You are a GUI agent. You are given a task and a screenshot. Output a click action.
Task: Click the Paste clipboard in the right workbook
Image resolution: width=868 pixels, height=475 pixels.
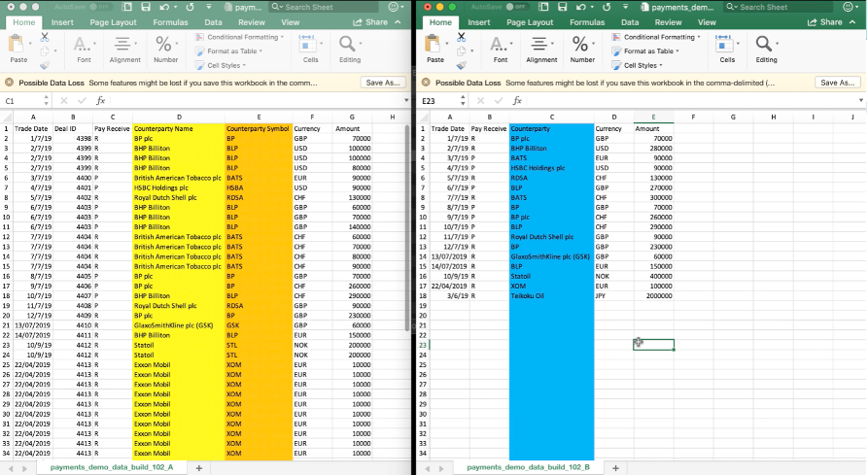pyautogui.click(x=434, y=45)
